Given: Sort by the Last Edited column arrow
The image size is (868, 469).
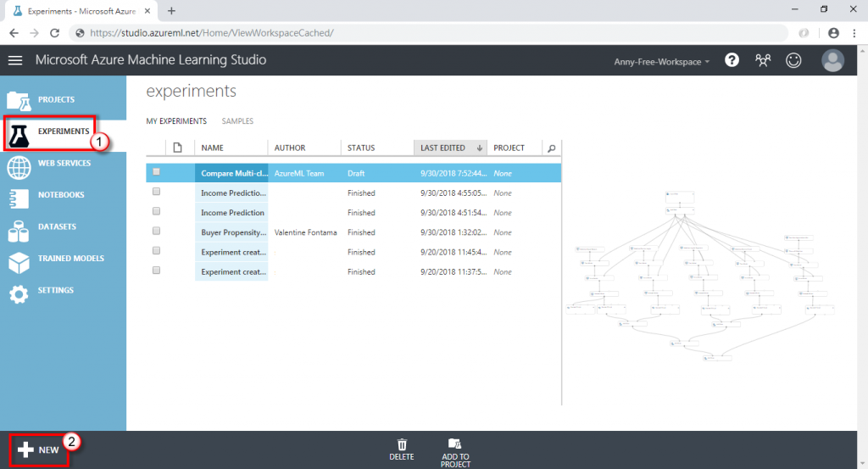Looking at the screenshot, I should coord(480,148).
